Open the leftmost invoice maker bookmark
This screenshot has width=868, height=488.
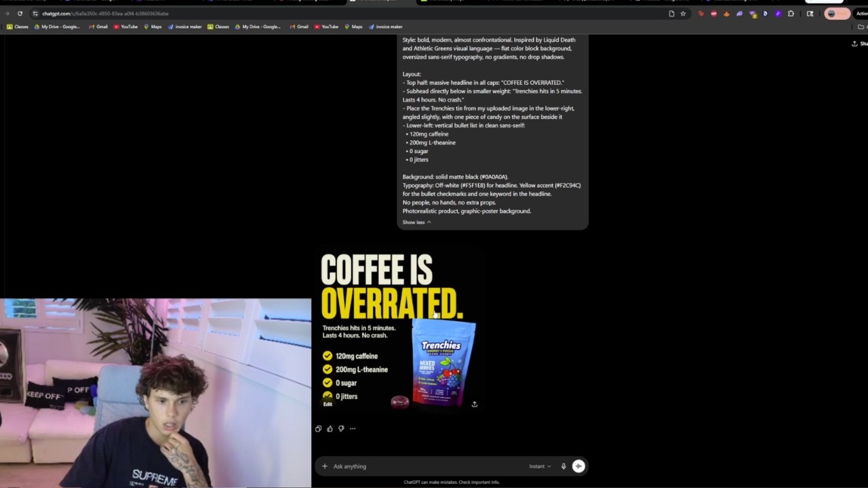(184, 26)
